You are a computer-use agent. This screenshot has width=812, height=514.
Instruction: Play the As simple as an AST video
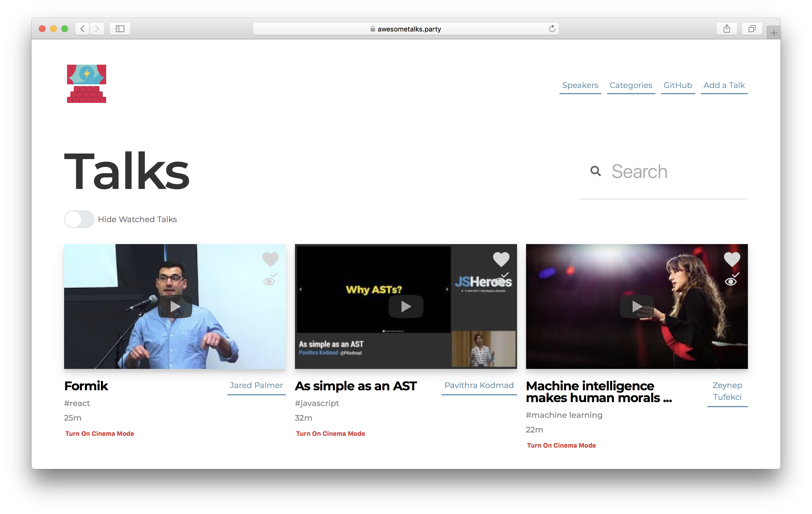406,306
